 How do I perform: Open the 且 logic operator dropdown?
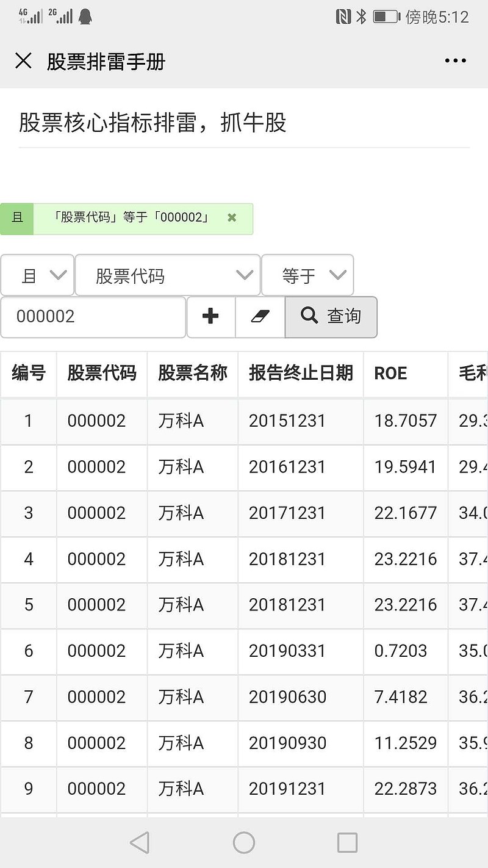tap(37, 275)
